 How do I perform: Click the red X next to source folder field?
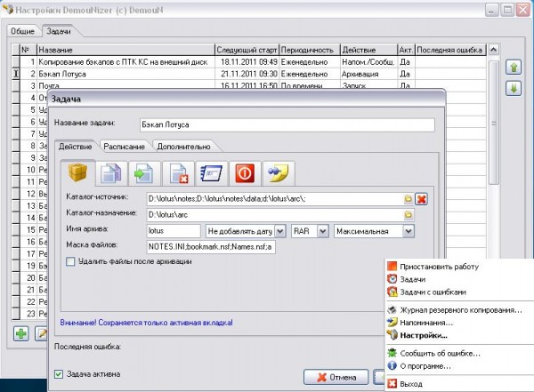422,199
